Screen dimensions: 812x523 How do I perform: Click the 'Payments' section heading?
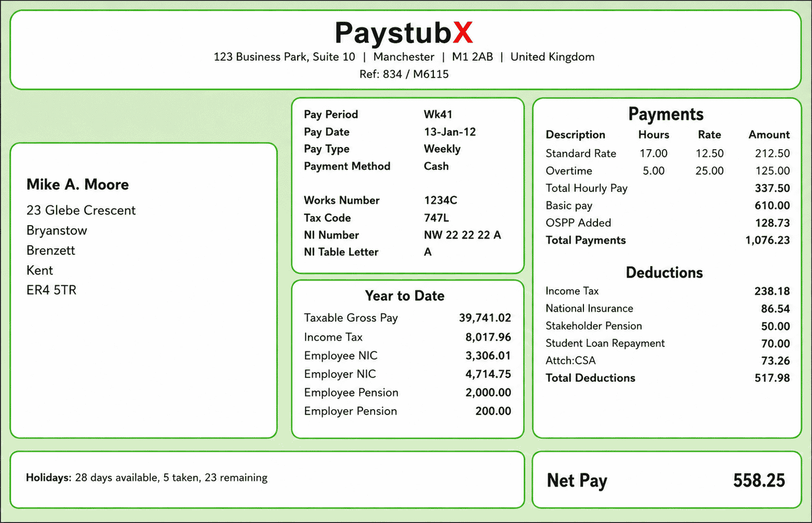[x=665, y=114]
